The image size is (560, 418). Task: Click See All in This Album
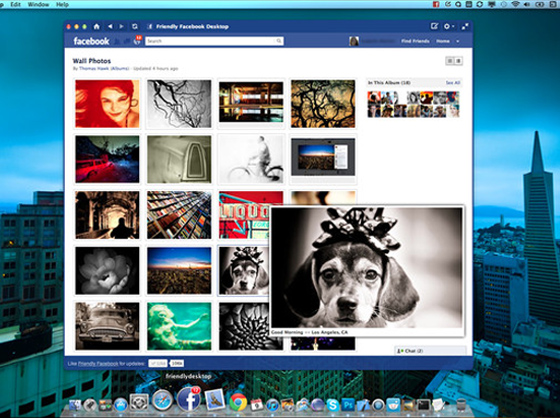coord(453,83)
